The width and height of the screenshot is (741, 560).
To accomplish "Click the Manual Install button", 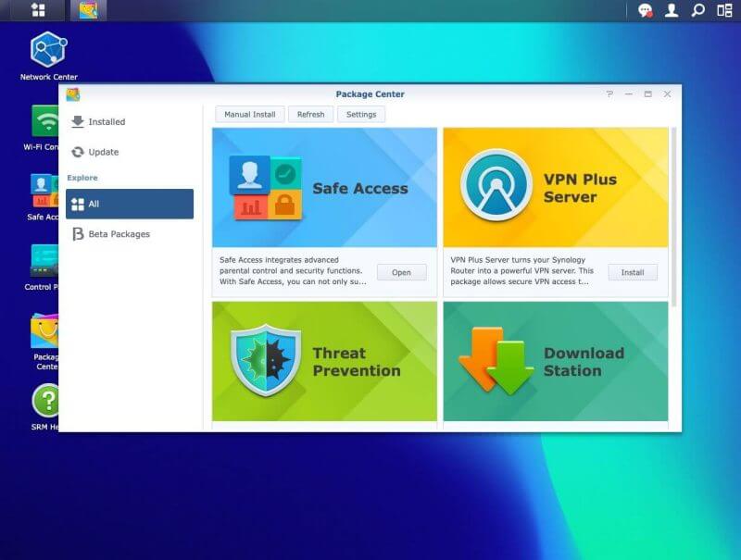I will (250, 114).
